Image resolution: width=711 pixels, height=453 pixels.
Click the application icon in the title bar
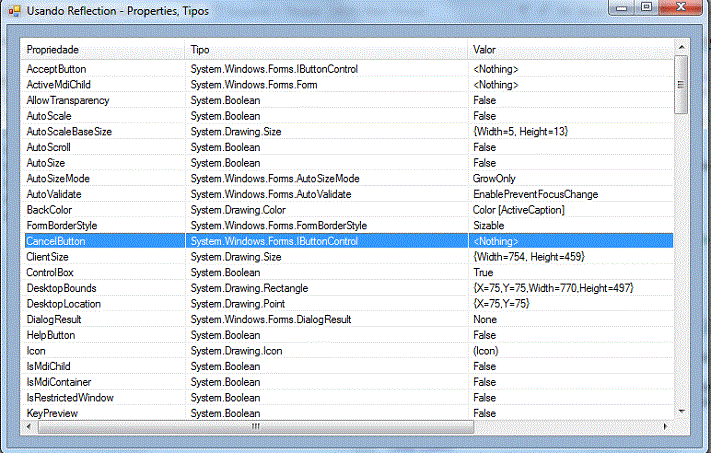(x=15, y=11)
